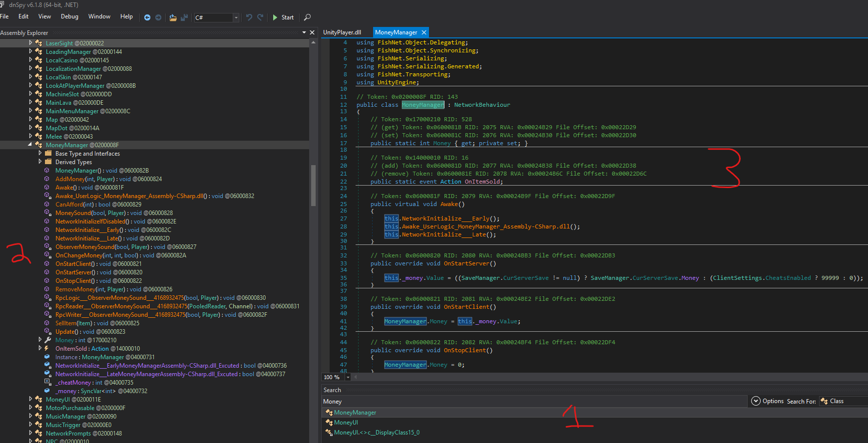The height and width of the screenshot is (443, 868).
Task: Select RemoveMoney(int, Player) in the tree
Action: coord(114,289)
